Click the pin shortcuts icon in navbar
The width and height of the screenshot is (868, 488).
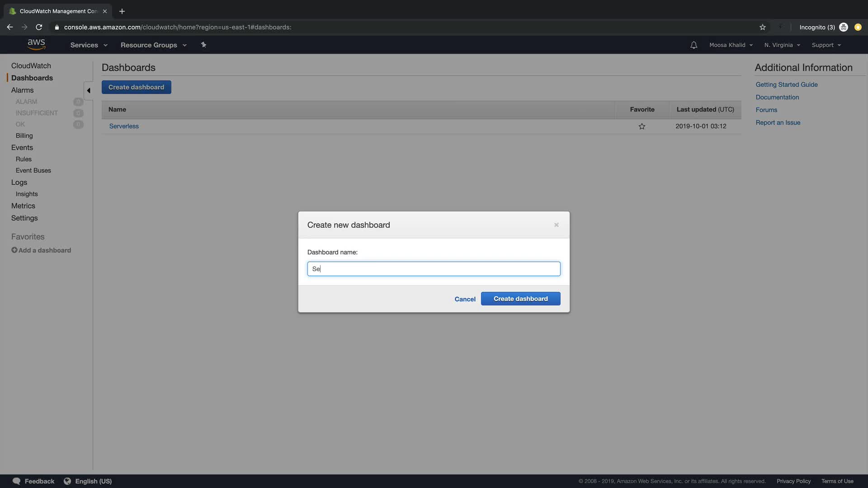203,45
